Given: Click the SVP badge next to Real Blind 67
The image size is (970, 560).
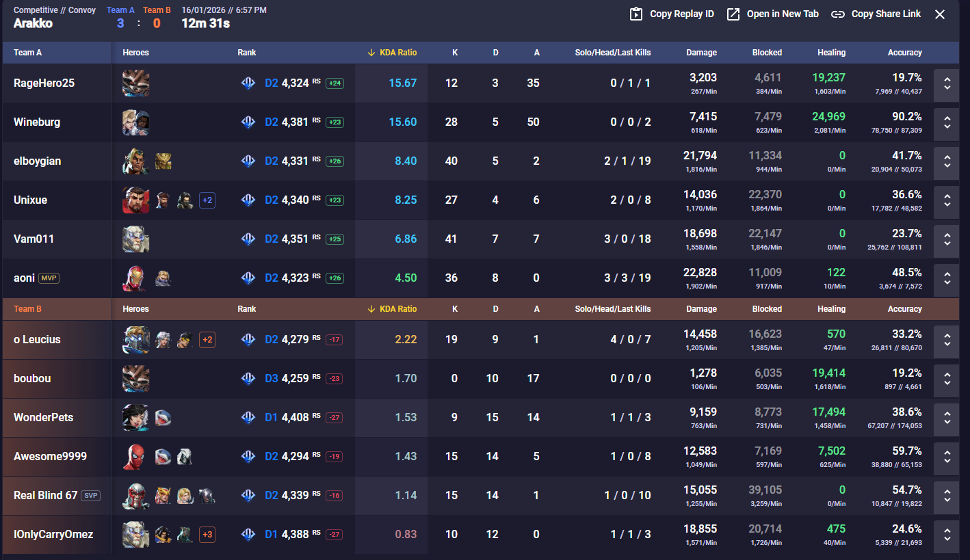Looking at the screenshot, I should tap(91, 496).
